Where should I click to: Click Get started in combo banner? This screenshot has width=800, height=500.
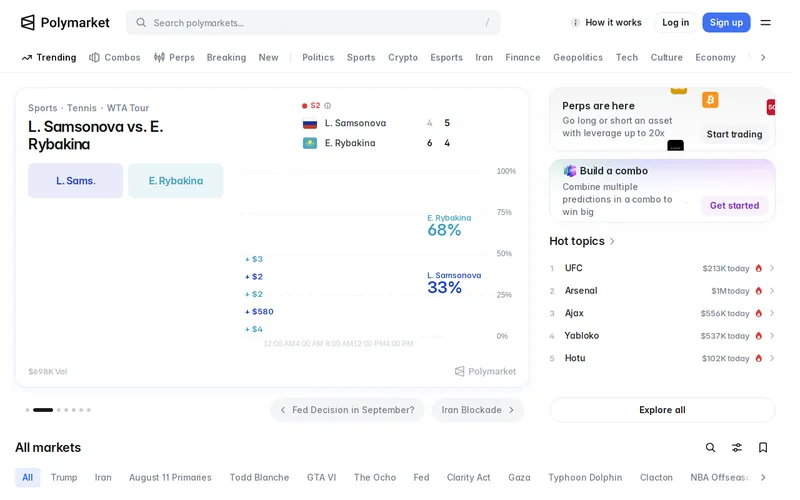[734, 206]
